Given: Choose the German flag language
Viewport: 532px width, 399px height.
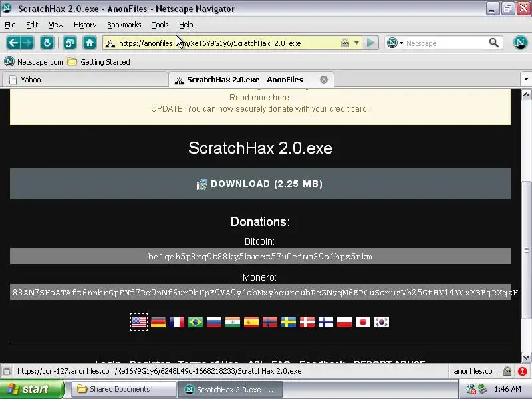Looking at the screenshot, I should [x=158, y=322].
